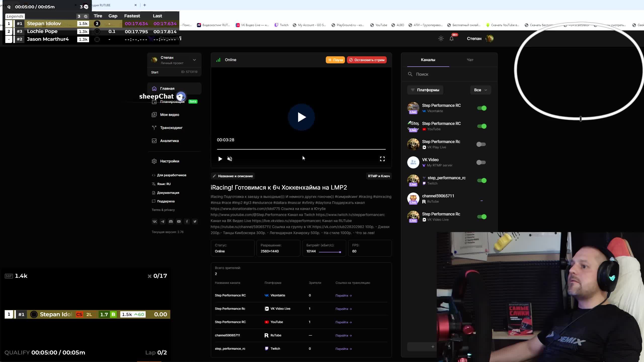Open Аналитика from the sidebar
The image size is (644, 362).
169,141
